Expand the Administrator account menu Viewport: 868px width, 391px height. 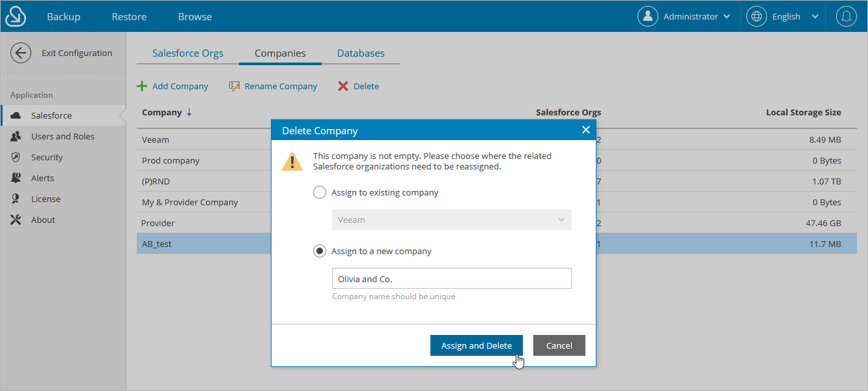(x=727, y=16)
